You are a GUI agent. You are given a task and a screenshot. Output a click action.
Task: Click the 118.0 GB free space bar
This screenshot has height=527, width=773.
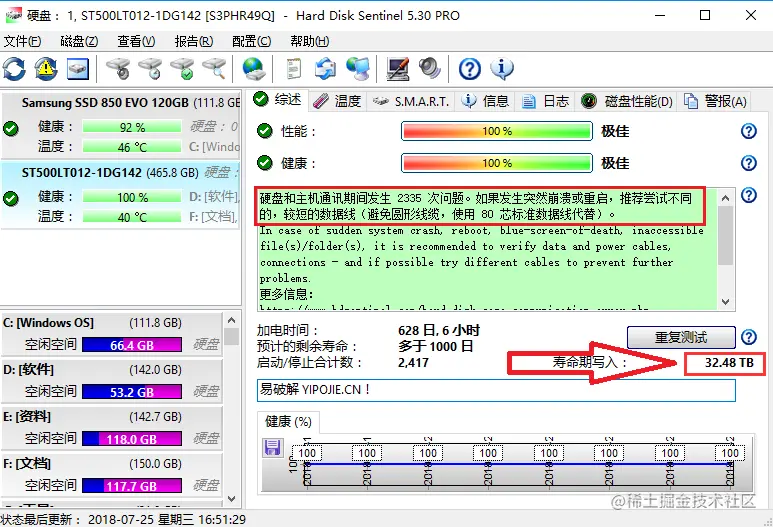pos(132,438)
